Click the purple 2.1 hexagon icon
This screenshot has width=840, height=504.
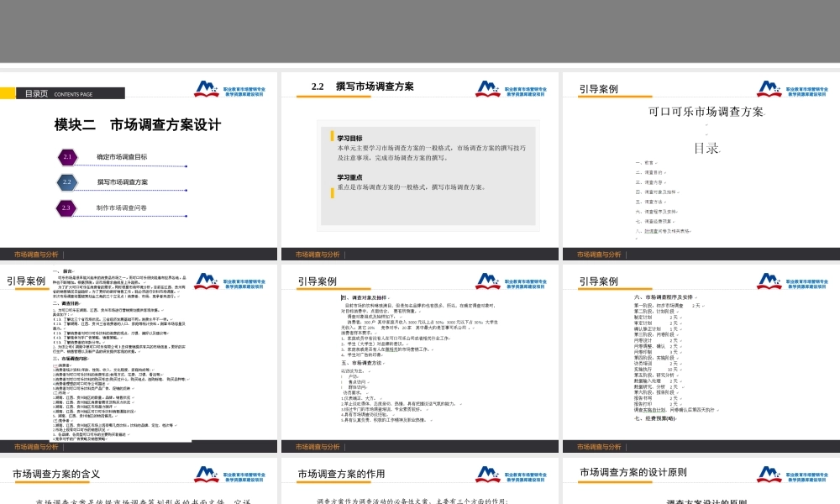[x=67, y=157]
